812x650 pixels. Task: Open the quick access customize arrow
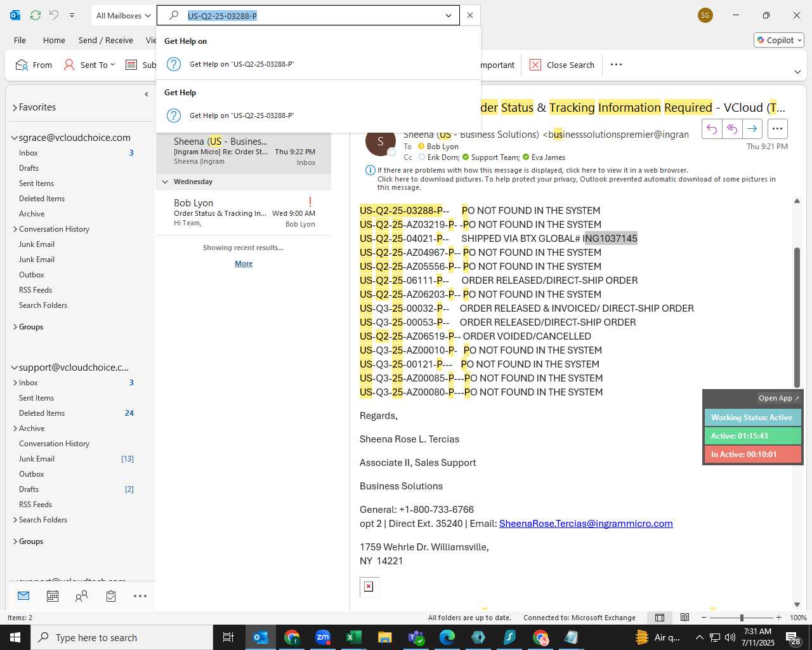72,15
